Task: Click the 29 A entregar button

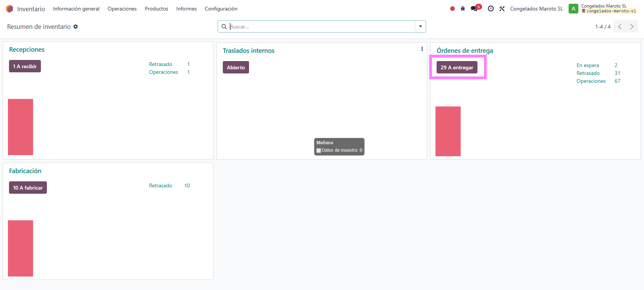Action: 457,67
